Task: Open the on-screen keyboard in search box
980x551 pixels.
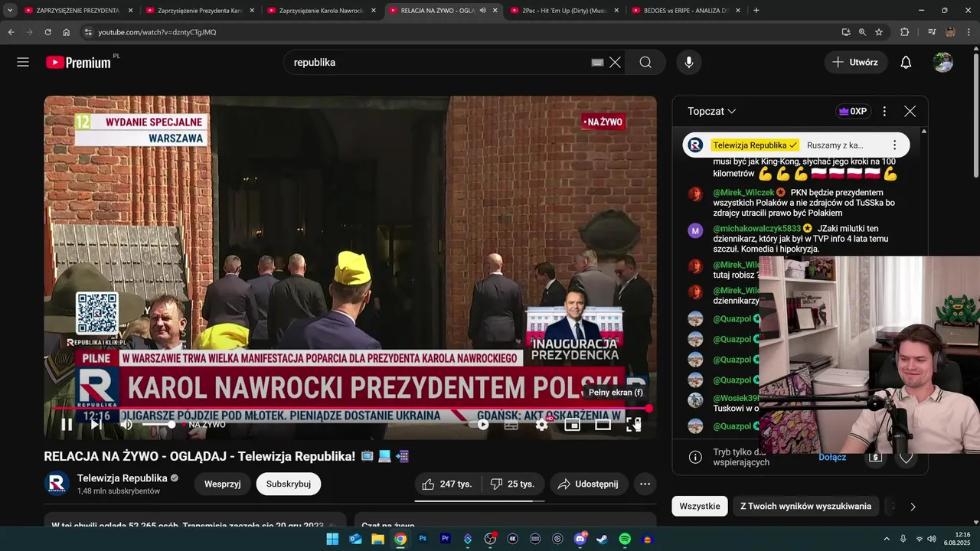Action: coord(597,63)
